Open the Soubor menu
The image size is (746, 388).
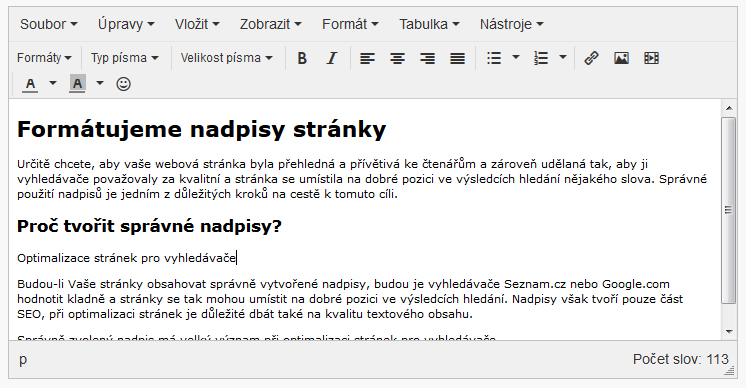click(49, 24)
